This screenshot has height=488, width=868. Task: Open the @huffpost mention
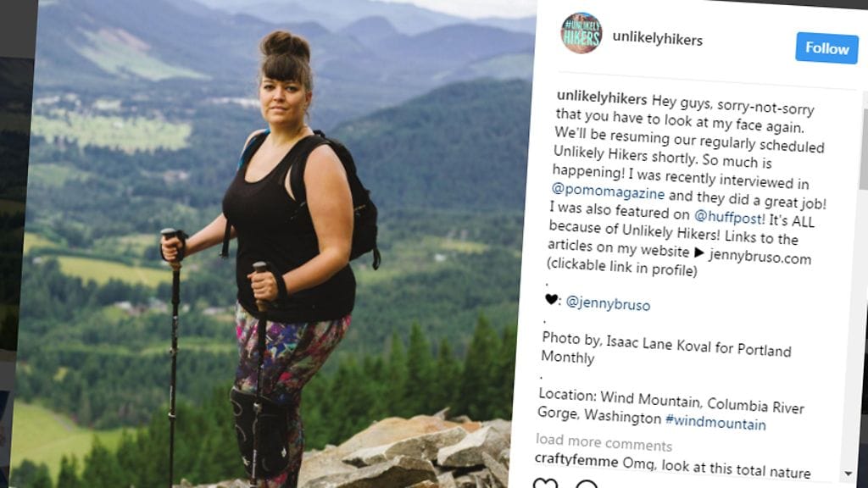coord(729,216)
